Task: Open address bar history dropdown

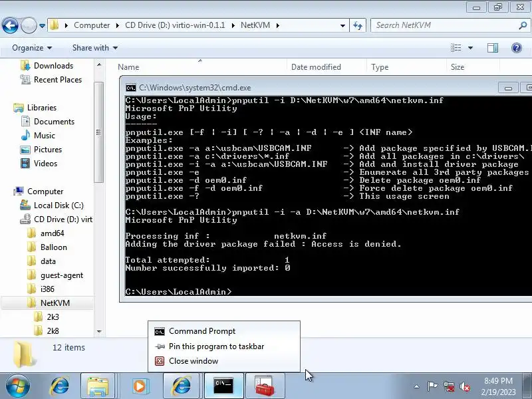Action: tap(342, 26)
